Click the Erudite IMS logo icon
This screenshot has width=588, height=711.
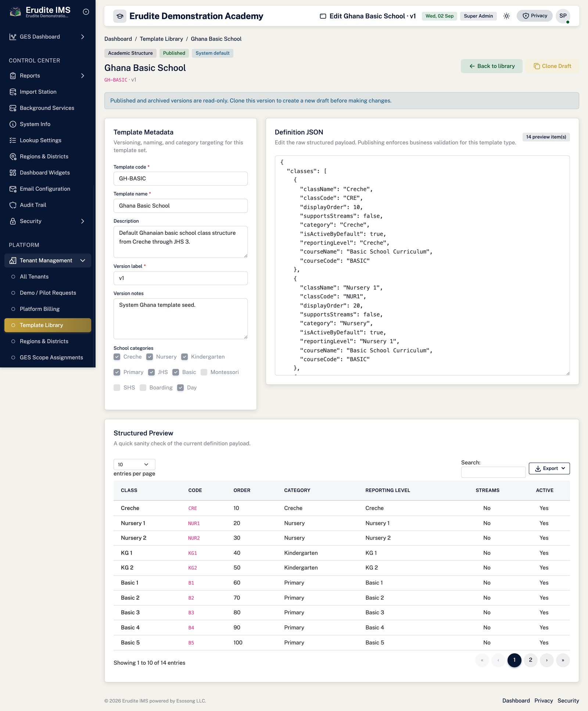15,12
